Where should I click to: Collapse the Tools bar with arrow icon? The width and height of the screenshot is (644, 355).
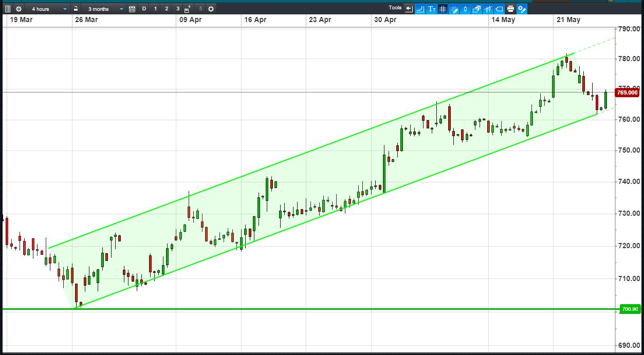(409, 9)
